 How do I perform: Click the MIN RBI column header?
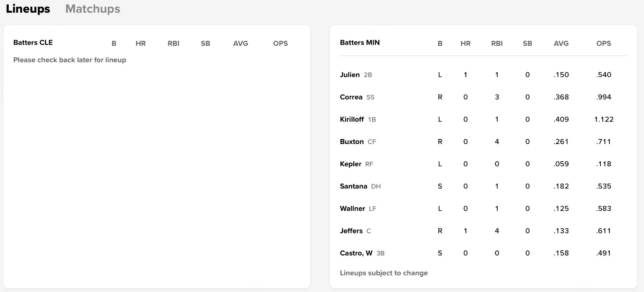click(497, 43)
